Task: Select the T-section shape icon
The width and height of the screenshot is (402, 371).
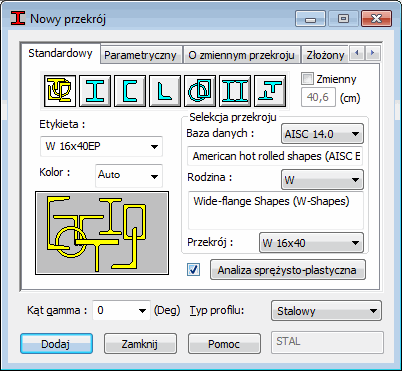Action: click(270, 91)
